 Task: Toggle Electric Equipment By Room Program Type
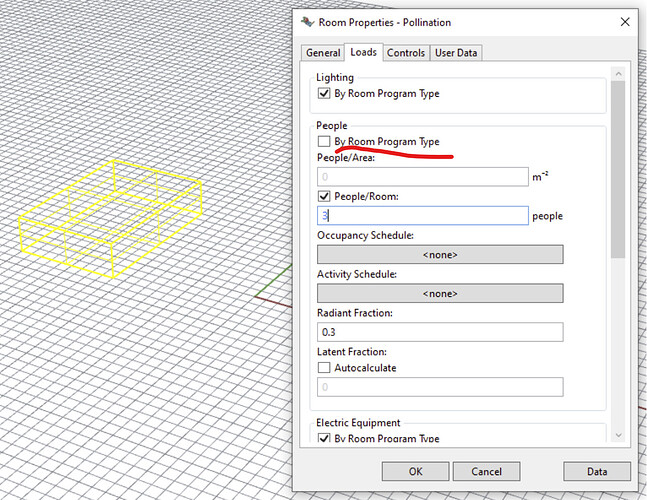[x=324, y=439]
